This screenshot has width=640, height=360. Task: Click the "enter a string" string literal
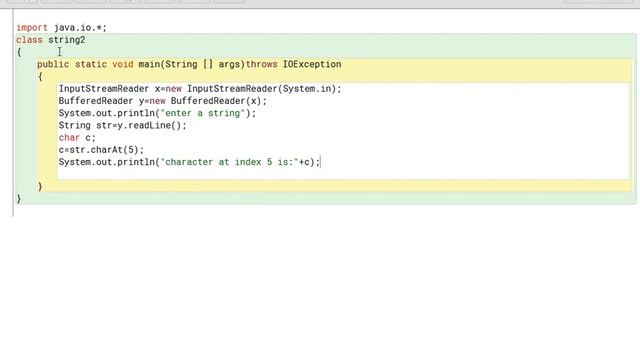202,113
